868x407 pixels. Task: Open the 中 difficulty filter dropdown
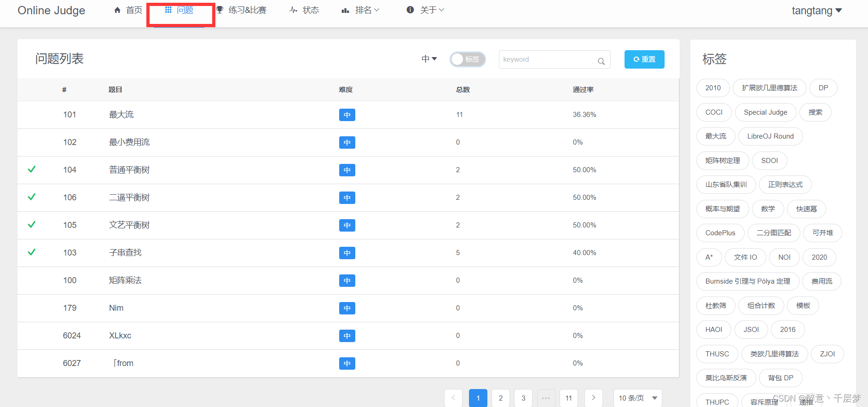click(x=429, y=59)
